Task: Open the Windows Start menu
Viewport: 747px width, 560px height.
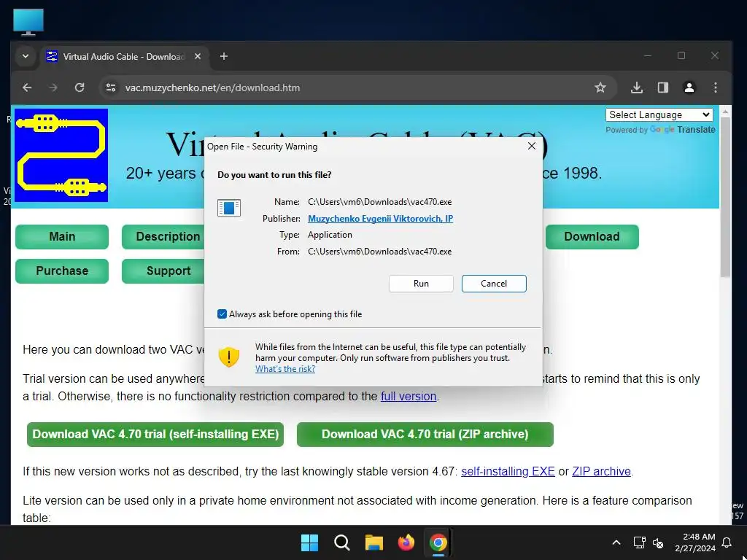Action: pyautogui.click(x=309, y=542)
